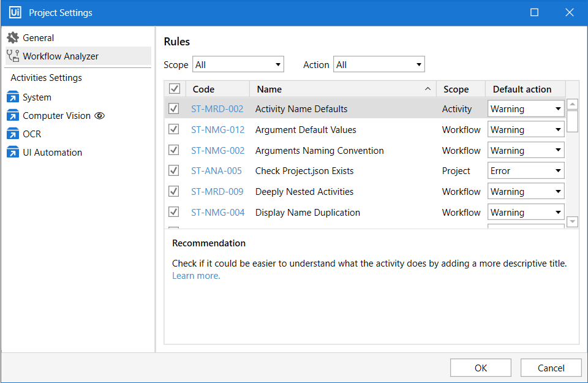Click the rules list scrollbar down arrow
The image size is (588, 383).
(x=572, y=222)
